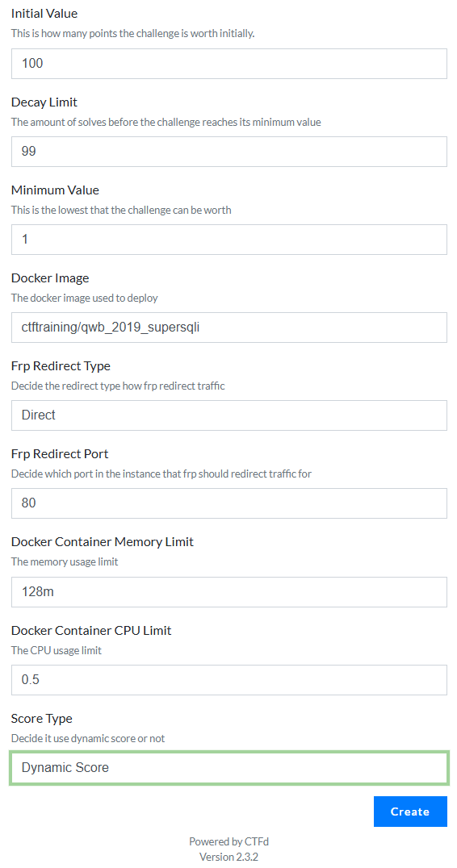The width and height of the screenshot is (457, 868).
Task: Open the Frp Redirect Type dropdown
Action: pos(228,415)
